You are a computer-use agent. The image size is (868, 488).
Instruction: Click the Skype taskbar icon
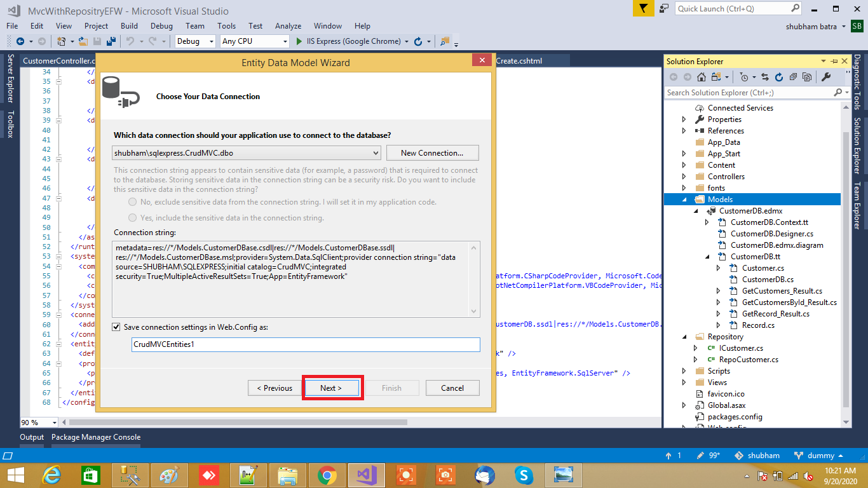tap(524, 475)
